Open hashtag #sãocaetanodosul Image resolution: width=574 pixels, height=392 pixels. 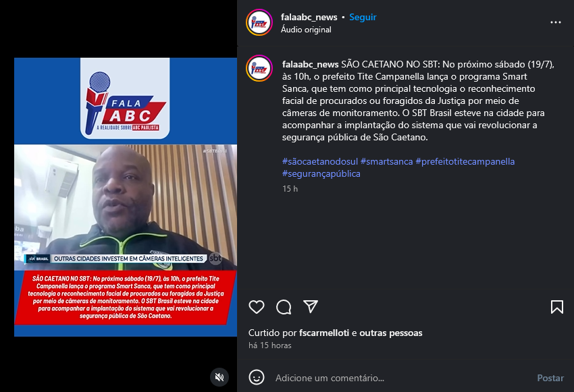tap(319, 161)
